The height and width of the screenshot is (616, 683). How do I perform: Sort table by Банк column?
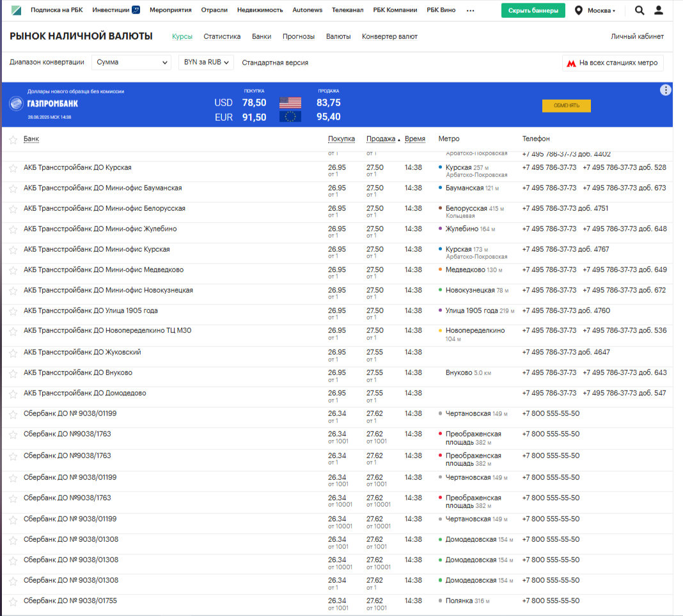click(31, 139)
